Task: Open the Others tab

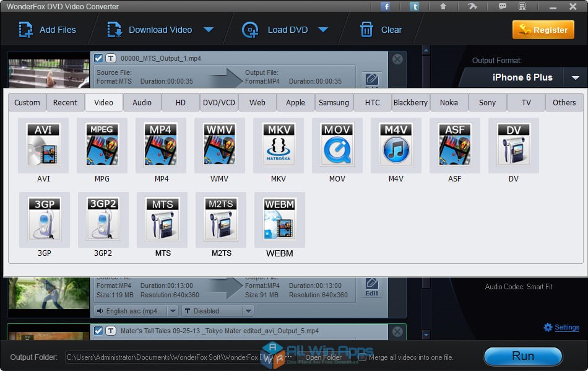Action: point(564,102)
